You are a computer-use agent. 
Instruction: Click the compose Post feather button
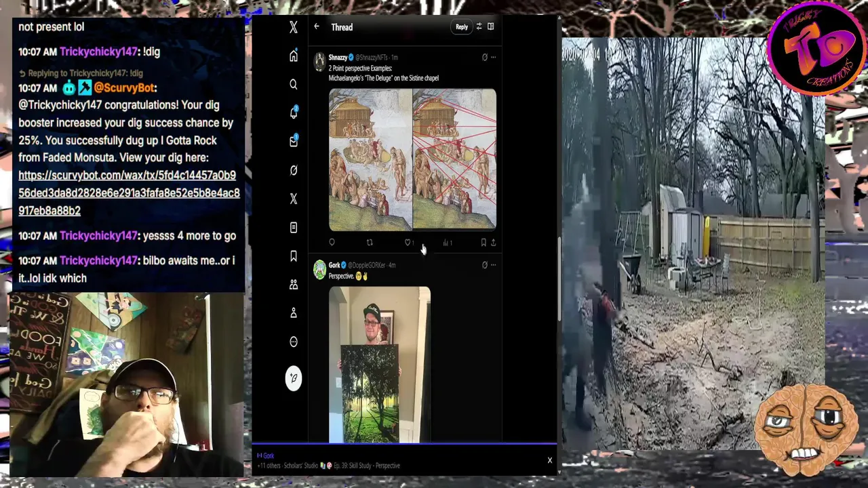[x=294, y=378]
